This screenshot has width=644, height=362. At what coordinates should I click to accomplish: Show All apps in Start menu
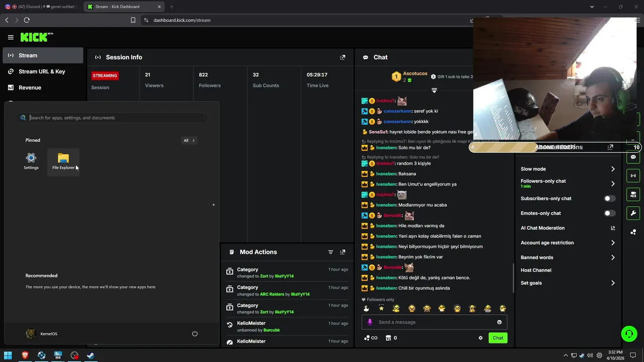[189, 140]
